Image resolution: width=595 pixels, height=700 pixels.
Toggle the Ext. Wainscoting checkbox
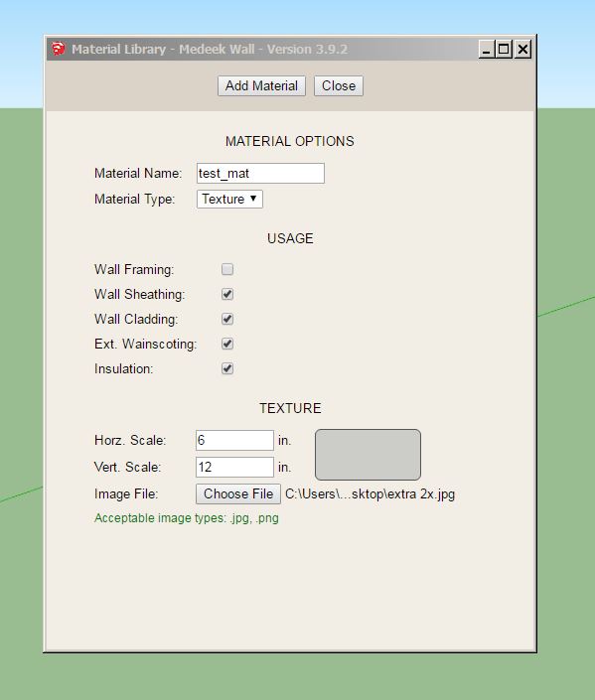click(x=227, y=344)
